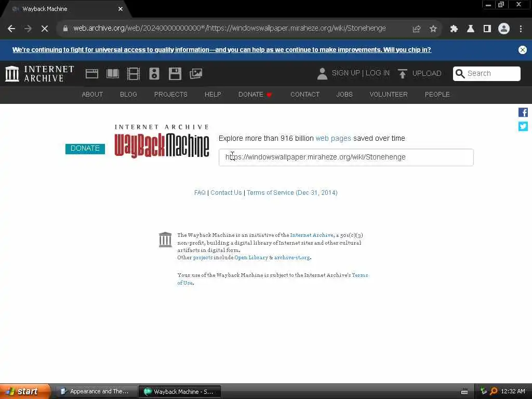Click the Wayback Machine URL input field
This screenshot has width=532, height=399.
[346, 157]
